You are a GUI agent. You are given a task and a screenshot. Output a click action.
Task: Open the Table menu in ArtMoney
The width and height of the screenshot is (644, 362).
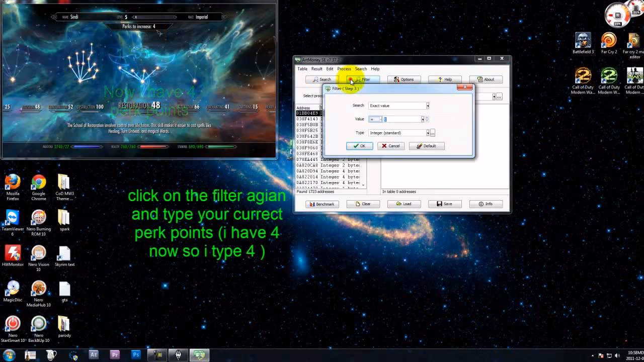click(302, 69)
